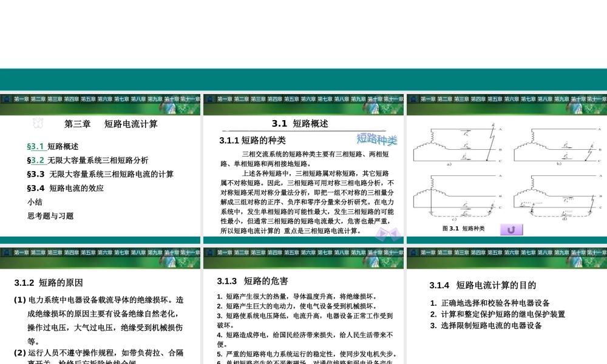Image resolution: width=607 pixels, height=364 pixels.
Task: Click circuit diagram c) in 图3.1
Action: pos(458,197)
